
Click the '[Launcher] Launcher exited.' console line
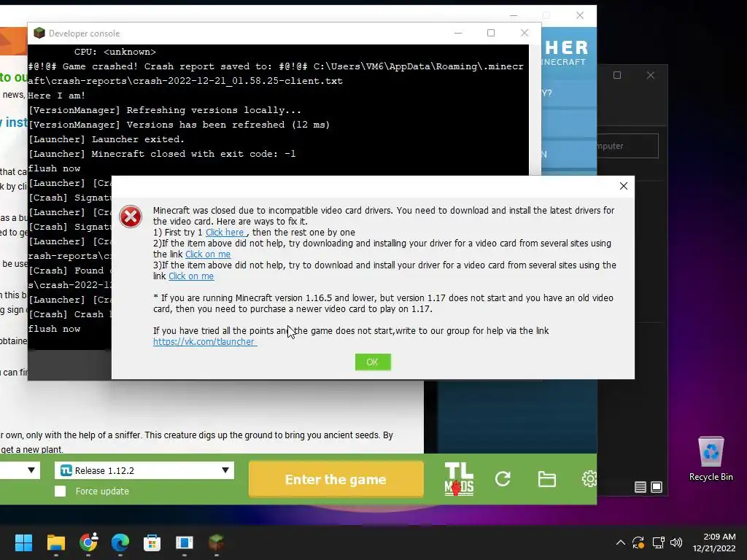(x=107, y=139)
